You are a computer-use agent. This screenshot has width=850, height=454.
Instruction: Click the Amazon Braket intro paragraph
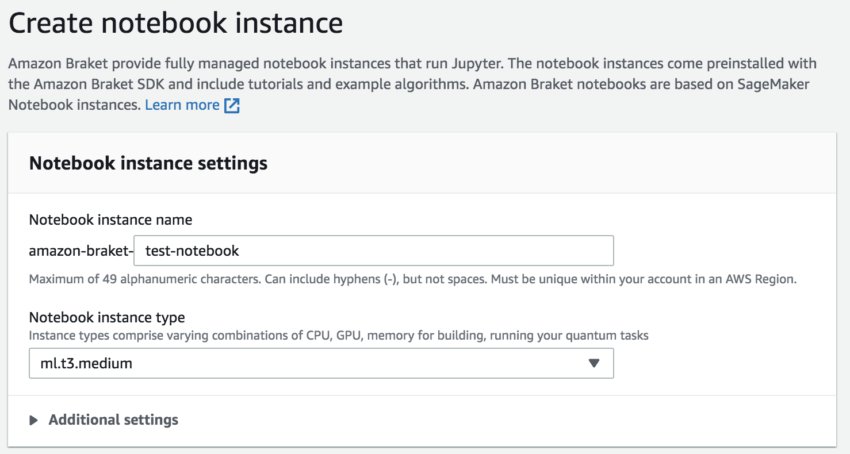(412, 84)
